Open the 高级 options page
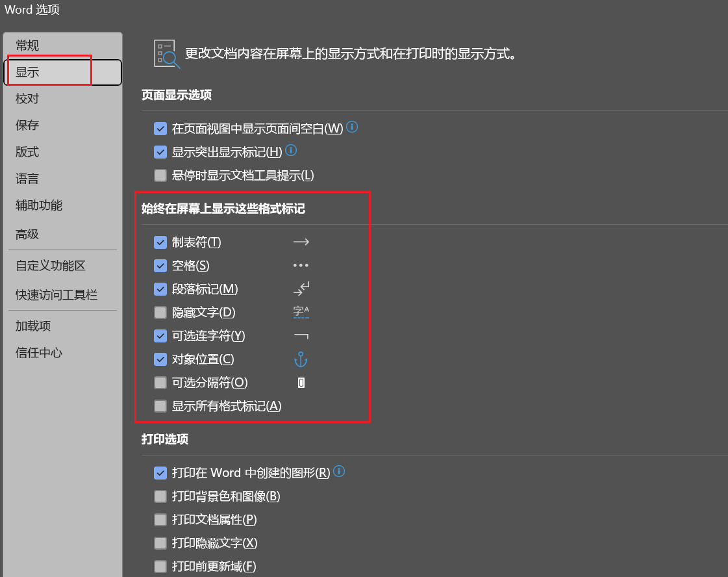The image size is (728, 577). 27,234
